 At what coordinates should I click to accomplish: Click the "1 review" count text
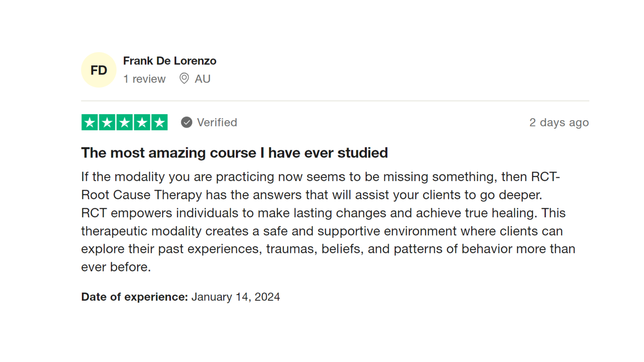(x=144, y=79)
